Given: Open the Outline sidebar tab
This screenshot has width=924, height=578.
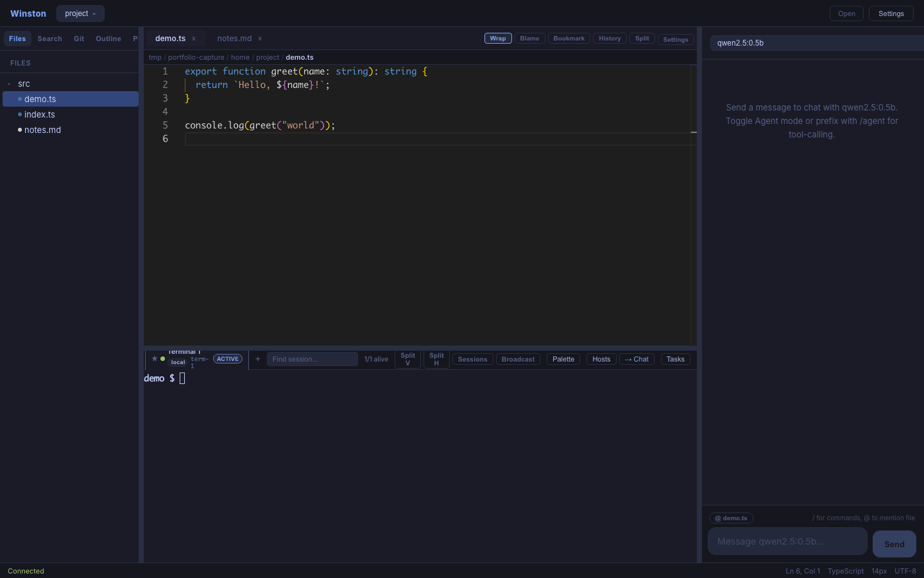Looking at the screenshot, I should click(x=108, y=39).
